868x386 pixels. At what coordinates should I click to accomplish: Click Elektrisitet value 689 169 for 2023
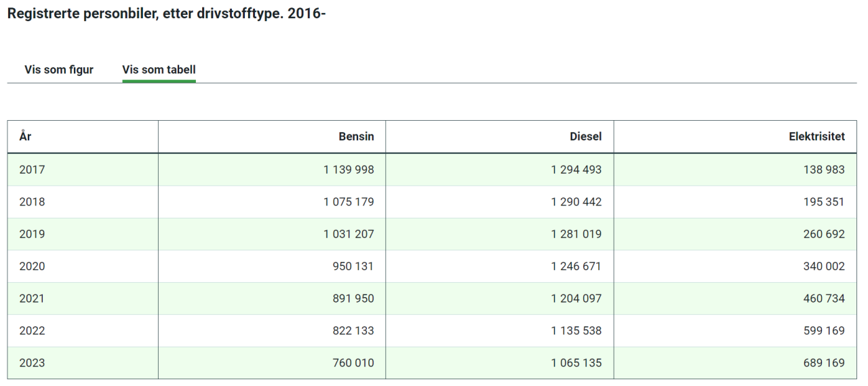click(824, 363)
